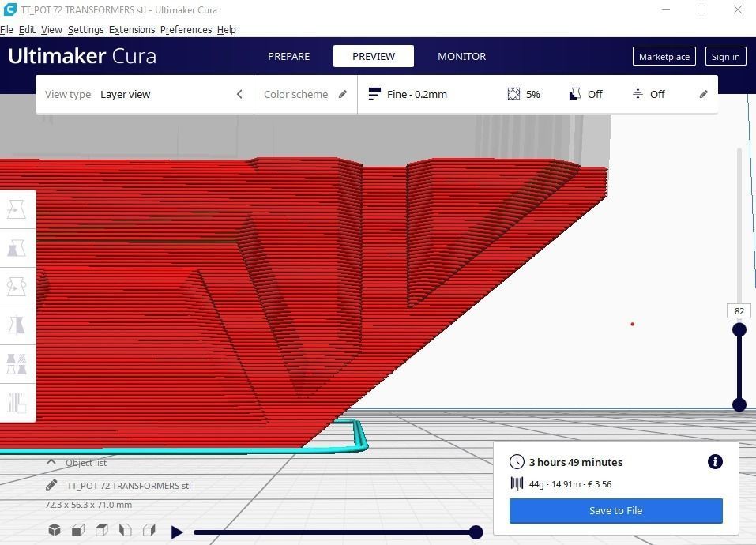Click the Layer view label
The image size is (756, 545).
pos(126,95)
